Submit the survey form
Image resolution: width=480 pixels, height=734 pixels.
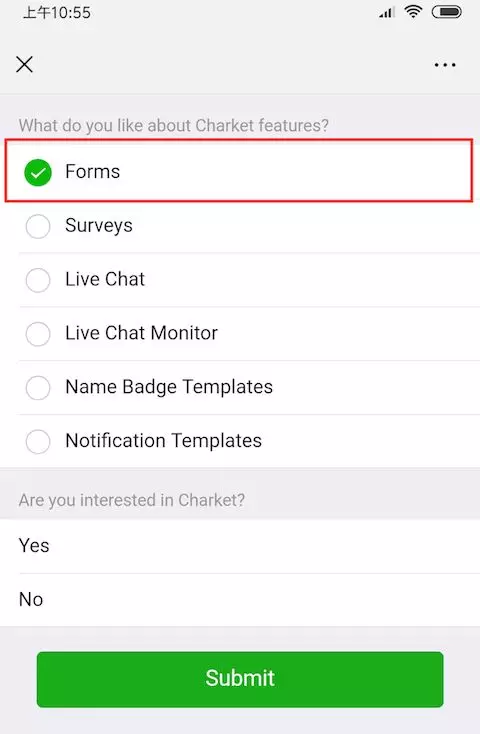240,679
